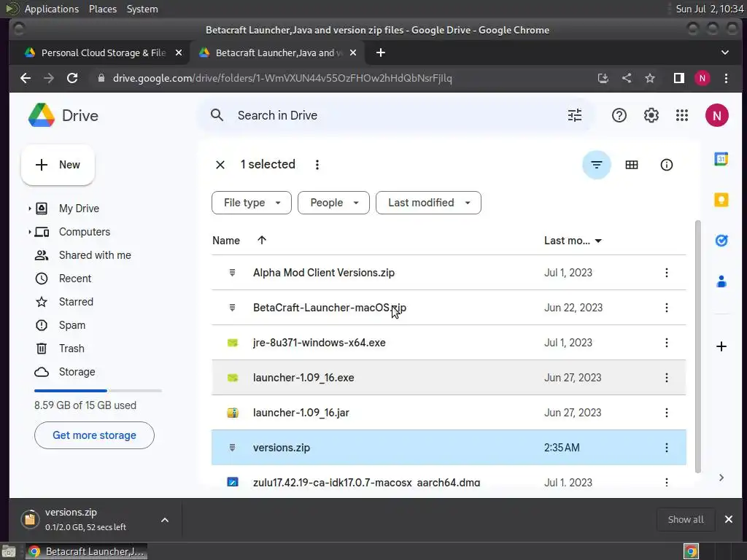Screen dimensions: 747x560
Task: Open more options for BetaCraft-Launcher-macOS.zip
Action: [666, 308]
